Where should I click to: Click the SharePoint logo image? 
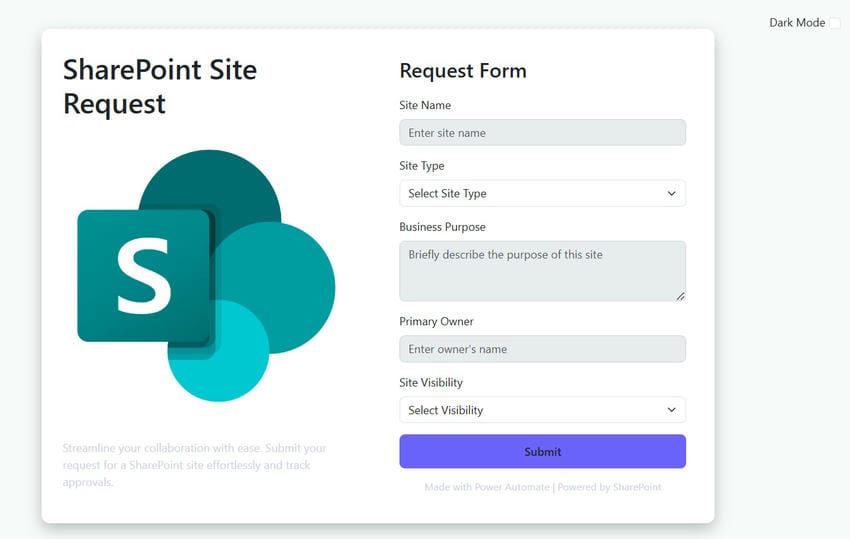pyautogui.click(x=206, y=276)
